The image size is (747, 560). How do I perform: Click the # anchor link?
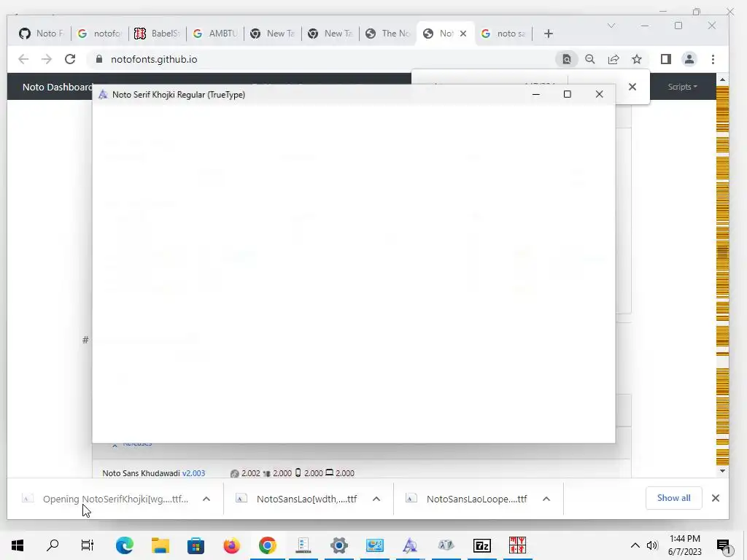[x=85, y=340]
